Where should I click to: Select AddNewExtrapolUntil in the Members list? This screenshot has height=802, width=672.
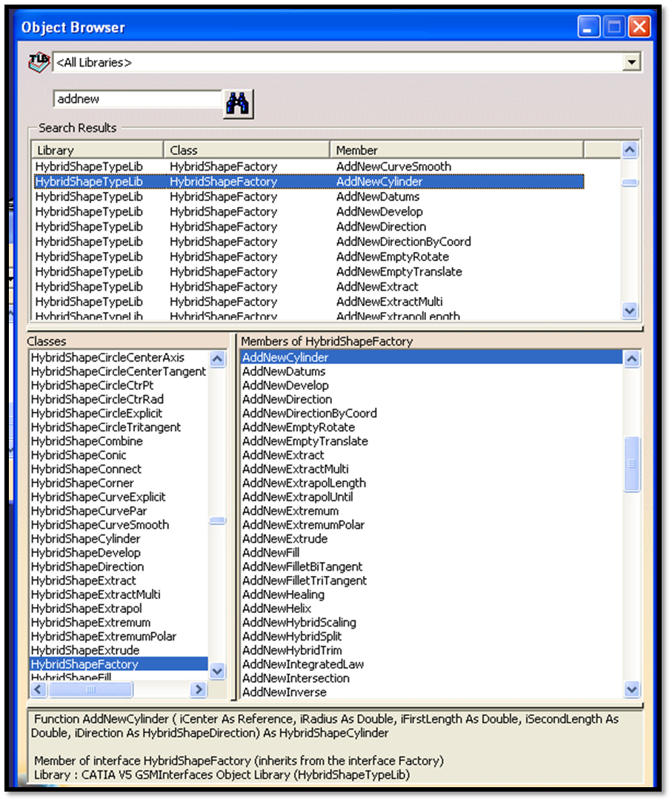click(x=432, y=497)
